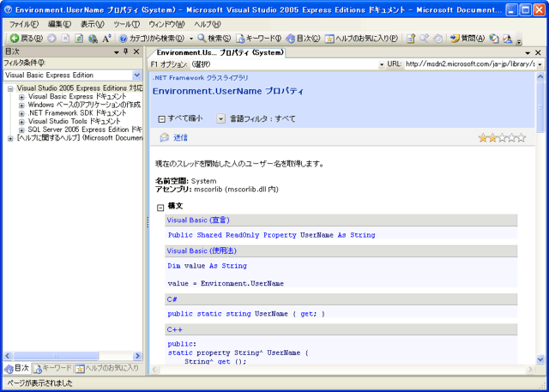Open the 言語フィルタ dropdown button

[220, 118]
